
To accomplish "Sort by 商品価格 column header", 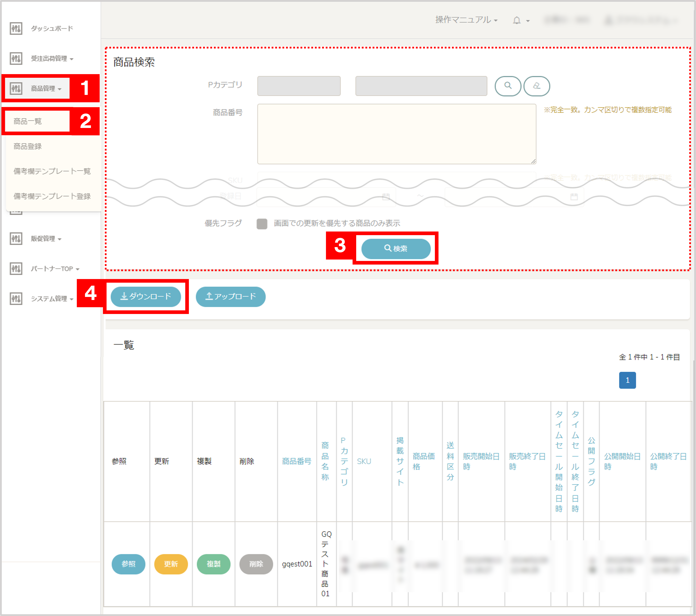I will pos(424,461).
